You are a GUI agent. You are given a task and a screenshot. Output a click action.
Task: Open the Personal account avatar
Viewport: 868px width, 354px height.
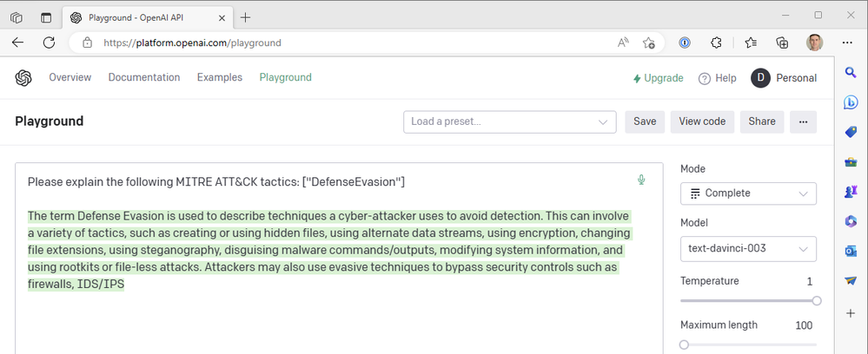761,78
